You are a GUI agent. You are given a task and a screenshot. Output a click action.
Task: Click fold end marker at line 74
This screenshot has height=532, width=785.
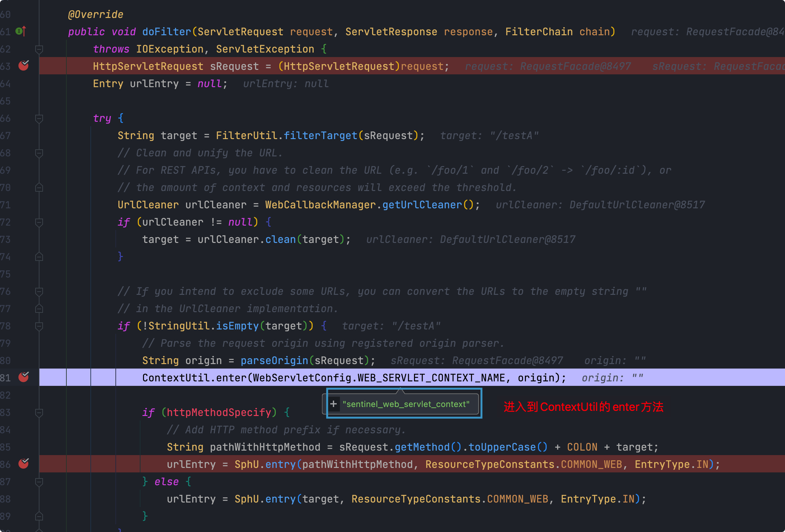(39, 257)
